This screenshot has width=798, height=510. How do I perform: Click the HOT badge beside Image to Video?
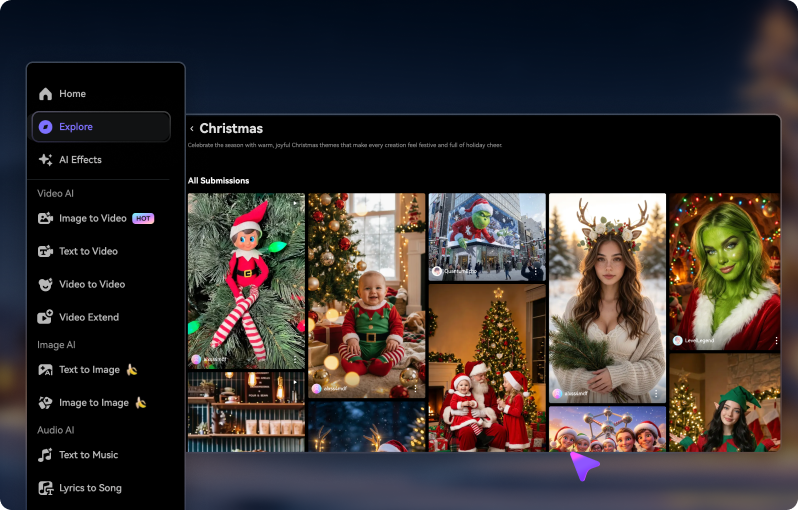(x=143, y=218)
